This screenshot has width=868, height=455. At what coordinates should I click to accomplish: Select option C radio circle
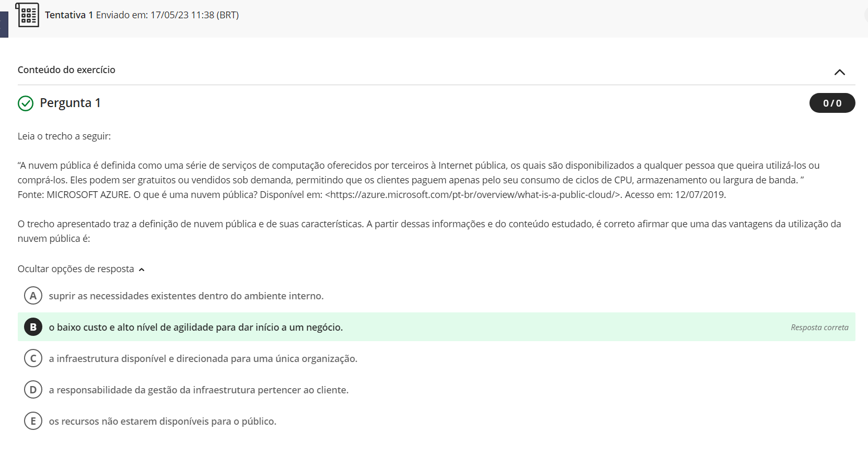pos(33,358)
